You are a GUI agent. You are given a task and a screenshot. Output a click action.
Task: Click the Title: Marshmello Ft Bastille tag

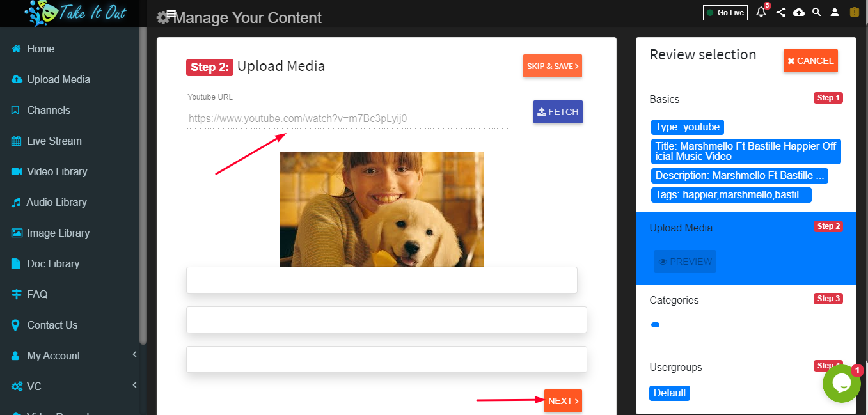(746, 152)
